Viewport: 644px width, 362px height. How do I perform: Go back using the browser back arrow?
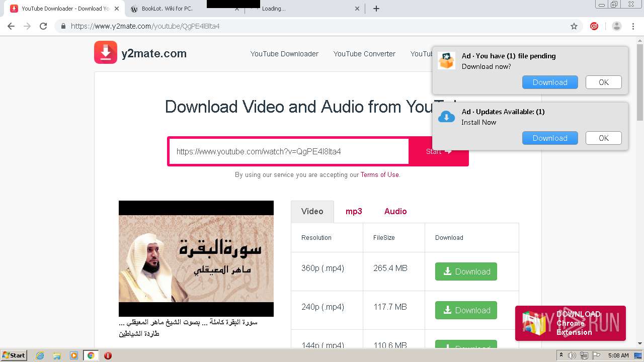[11, 26]
